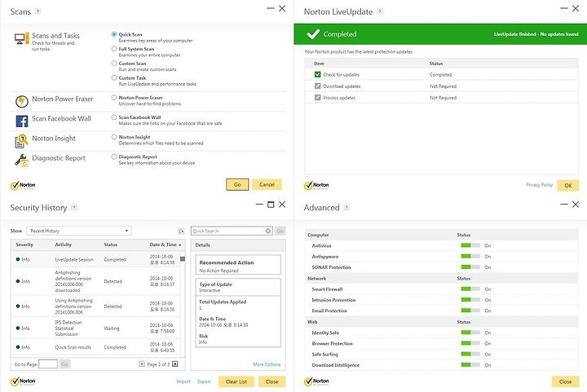Clear the Quick Search field with X icon
Screen dimensions: 587x392
[268, 231]
